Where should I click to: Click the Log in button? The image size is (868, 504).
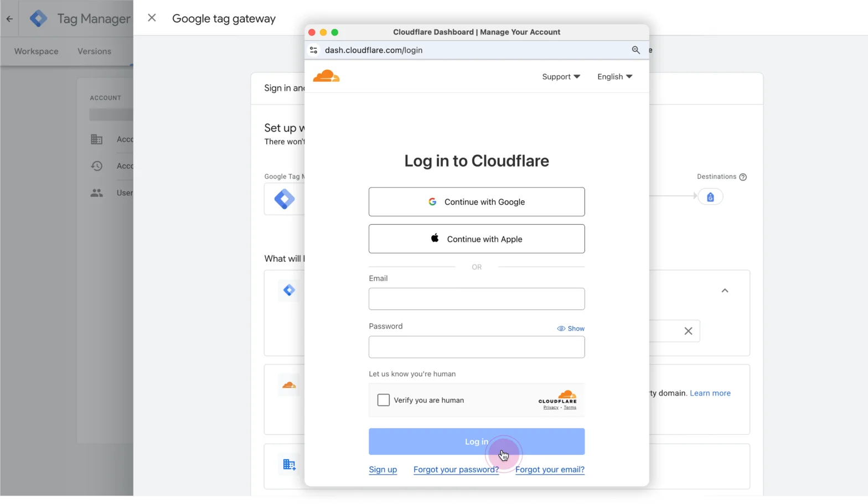[x=477, y=441]
